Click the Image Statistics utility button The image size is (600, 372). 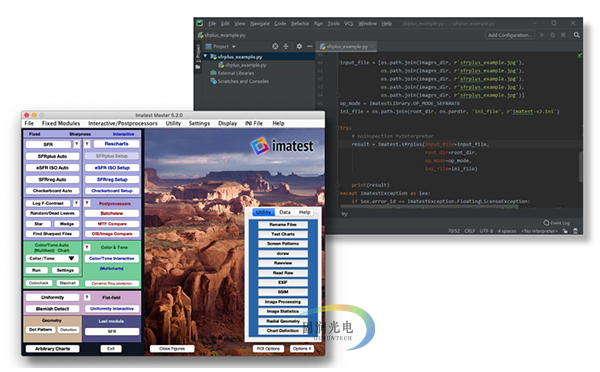click(x=283, y=311)
